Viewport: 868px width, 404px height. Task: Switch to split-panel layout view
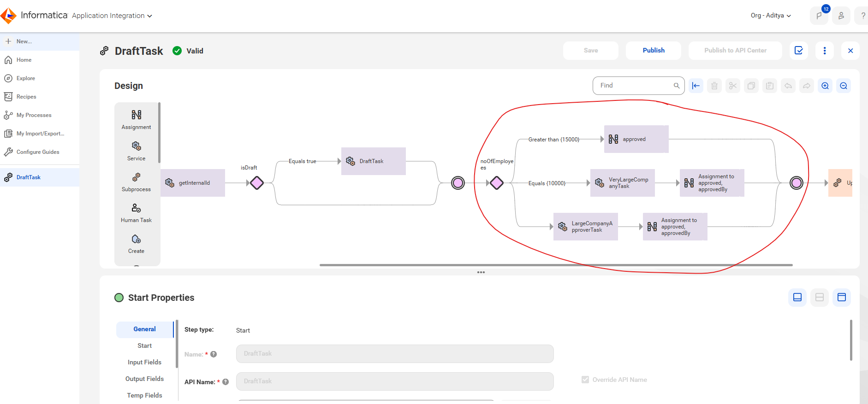(820, 297)
